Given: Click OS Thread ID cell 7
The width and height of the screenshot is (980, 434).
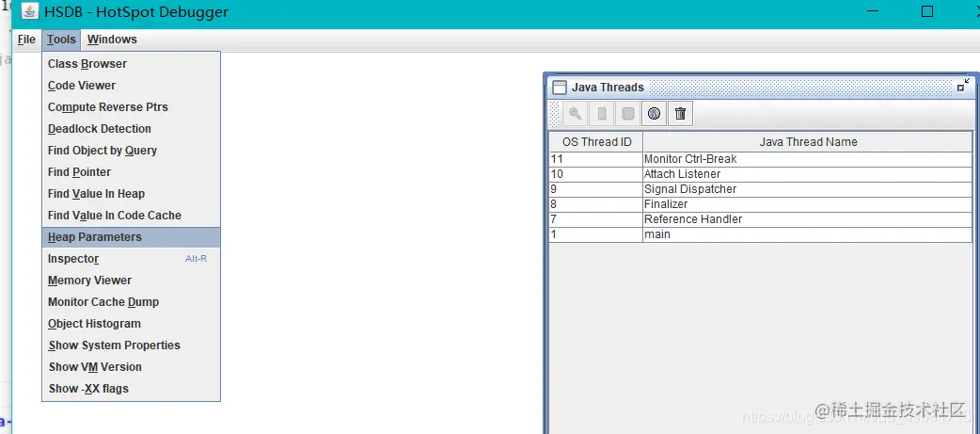Looking at the screenshot, I should click(596, 219).
